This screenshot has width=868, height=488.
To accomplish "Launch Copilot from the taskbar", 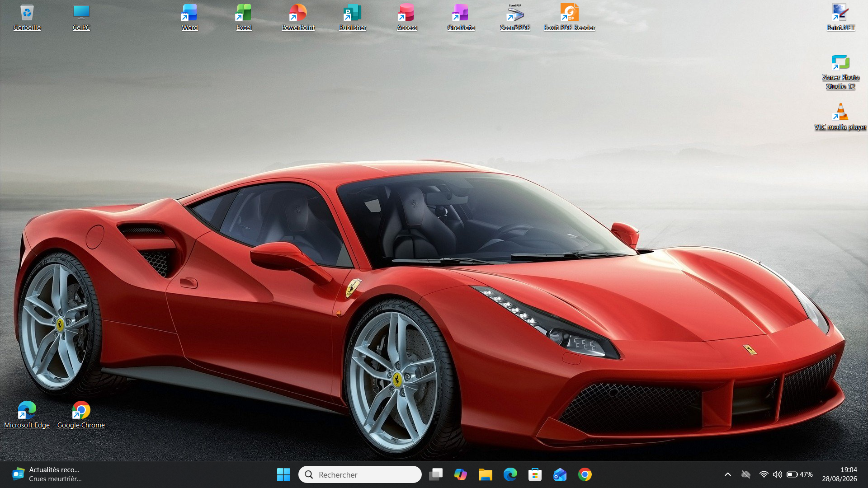I will (461, 474).
